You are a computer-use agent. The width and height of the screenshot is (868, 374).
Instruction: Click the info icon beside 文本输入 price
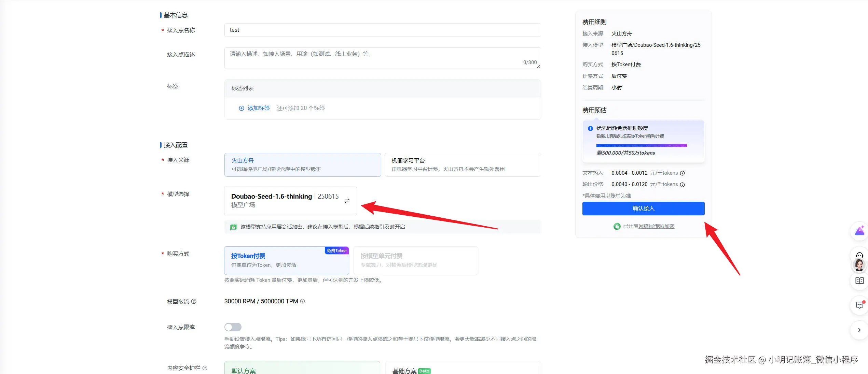[682, 173]
